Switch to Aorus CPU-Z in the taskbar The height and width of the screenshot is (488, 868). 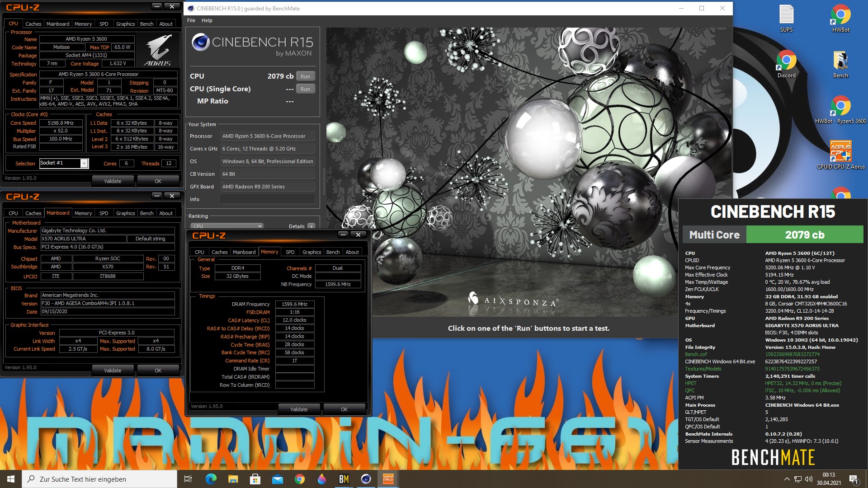tap(388, 479)
